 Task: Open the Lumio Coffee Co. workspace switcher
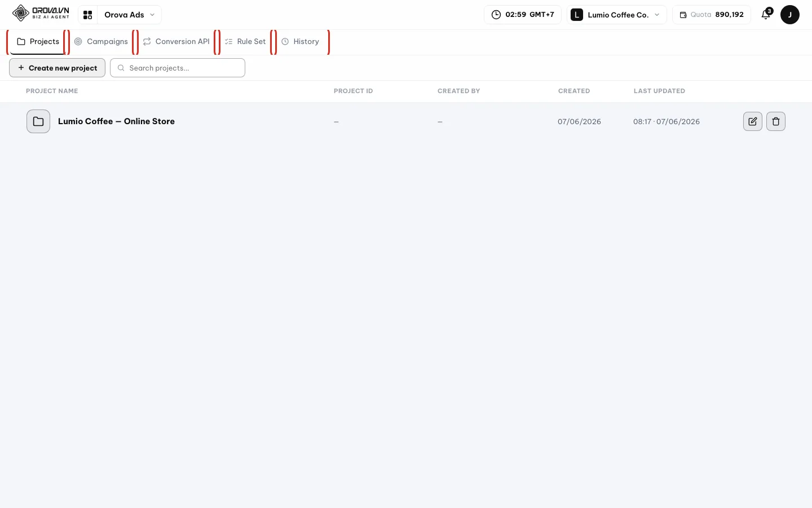[616, 15]
